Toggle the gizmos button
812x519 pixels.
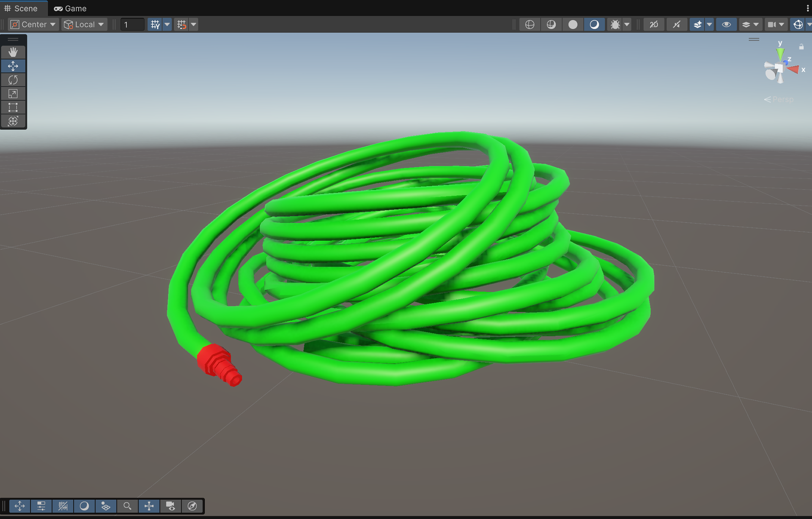pyautogui.click(x=798, y=25)
